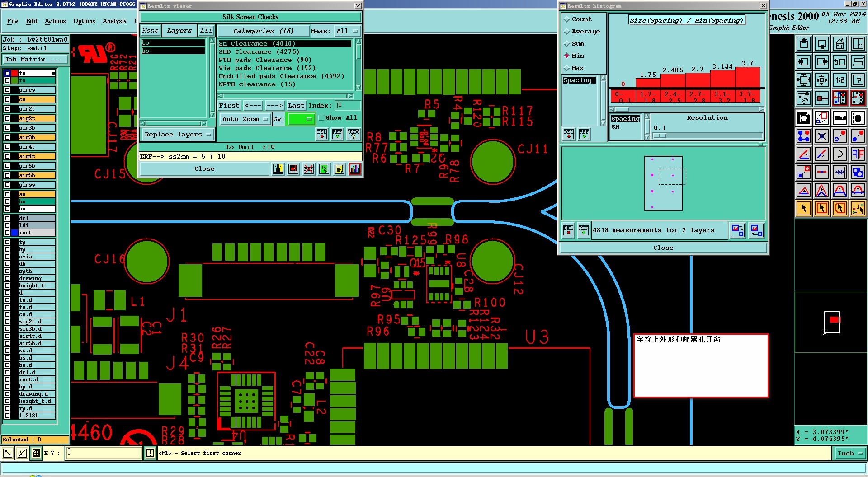Open the Sv green severity dropdown
The image size is (868, 477).
click(x=302, y=119)
